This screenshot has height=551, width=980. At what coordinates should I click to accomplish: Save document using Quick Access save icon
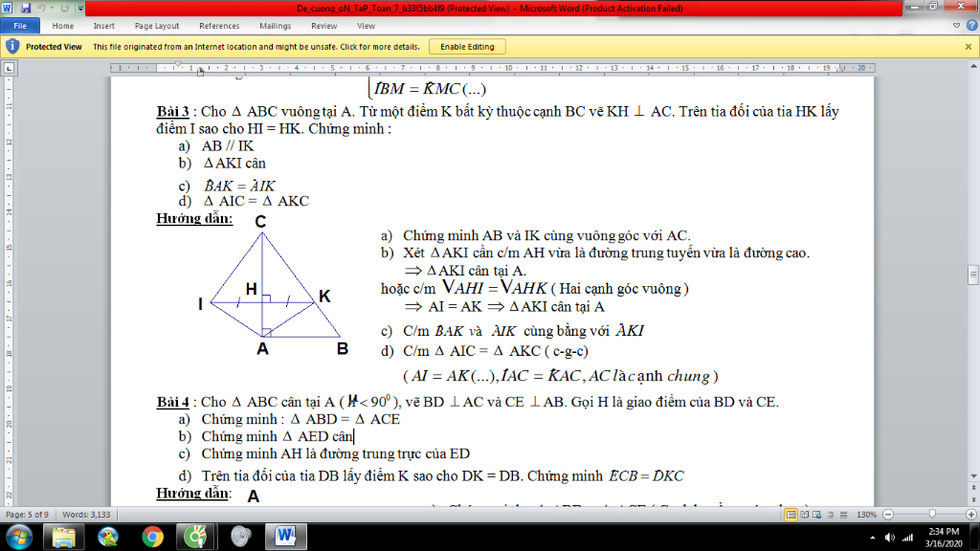pyautogui.click(x=26, y=8)
